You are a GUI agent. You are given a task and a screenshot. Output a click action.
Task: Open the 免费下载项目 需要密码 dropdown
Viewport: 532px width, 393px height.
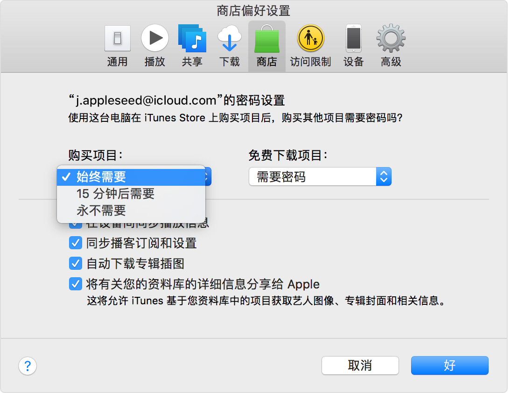coord(320,176)
